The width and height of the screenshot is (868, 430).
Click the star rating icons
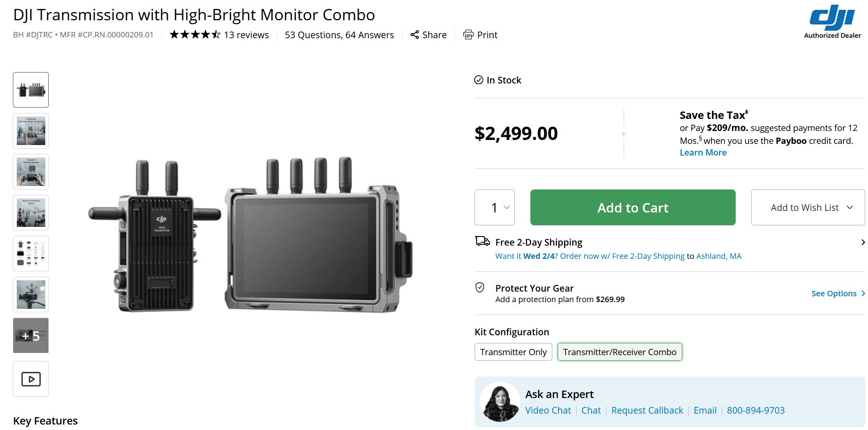195,35
